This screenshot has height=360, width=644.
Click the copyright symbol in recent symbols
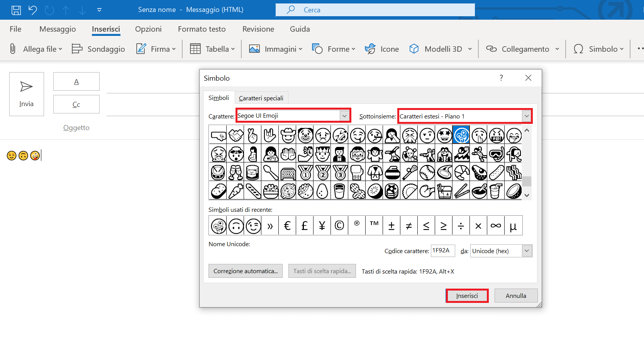(x=339, y=226)
